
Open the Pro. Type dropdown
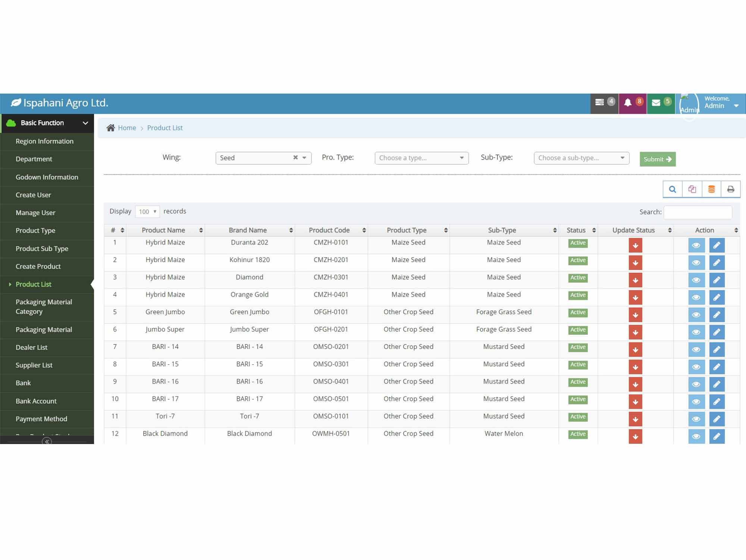[421, 158]
